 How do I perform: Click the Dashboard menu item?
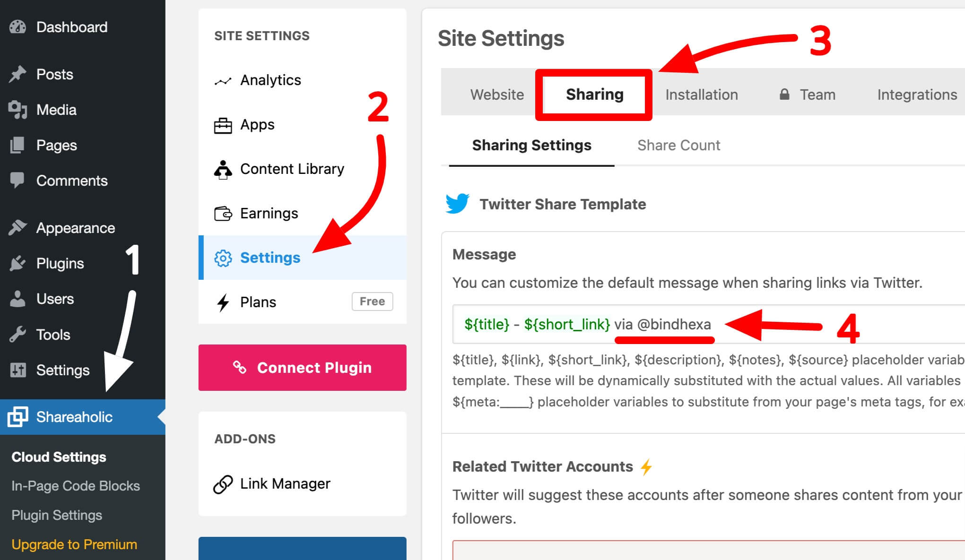coord(71,26)
